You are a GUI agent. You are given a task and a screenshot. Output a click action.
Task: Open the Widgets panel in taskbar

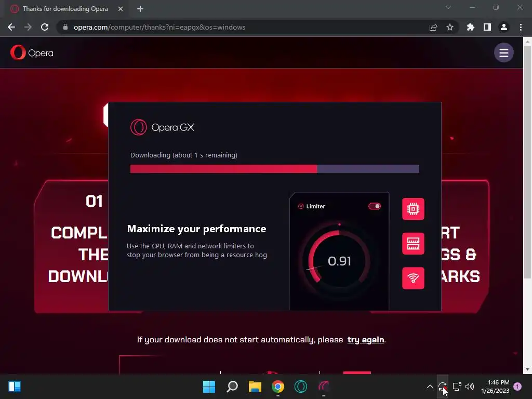15,387
